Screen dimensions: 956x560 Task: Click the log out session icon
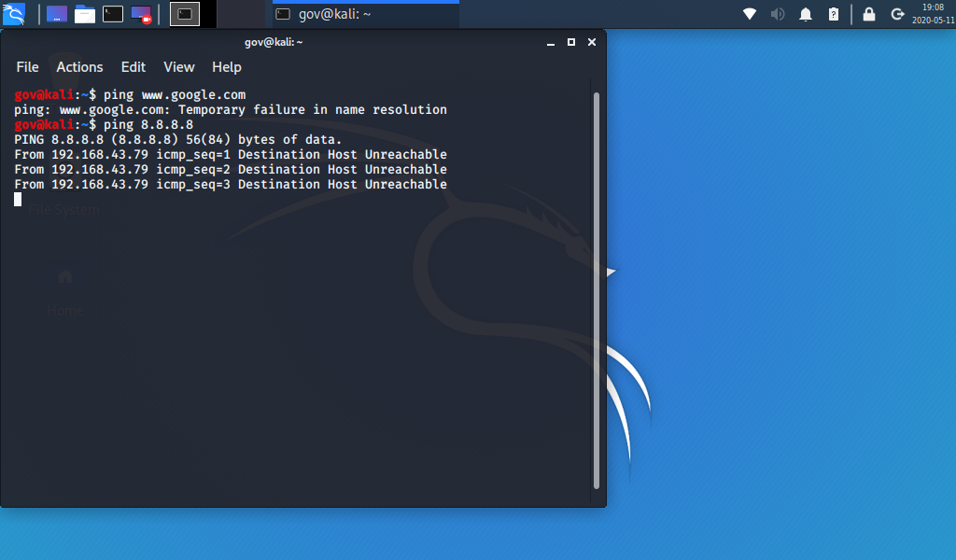897,14
